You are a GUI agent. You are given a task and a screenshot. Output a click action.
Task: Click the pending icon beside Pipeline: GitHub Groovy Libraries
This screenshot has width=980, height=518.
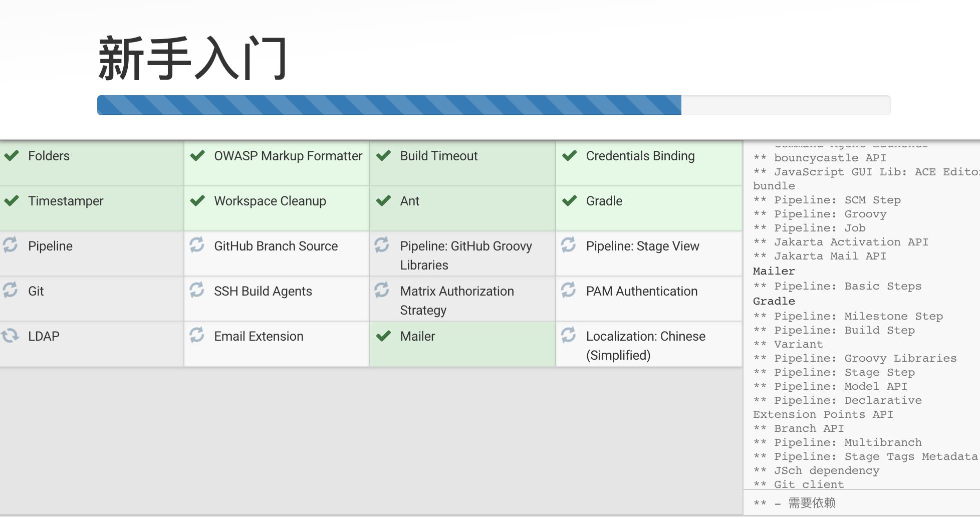pos(382,244)
